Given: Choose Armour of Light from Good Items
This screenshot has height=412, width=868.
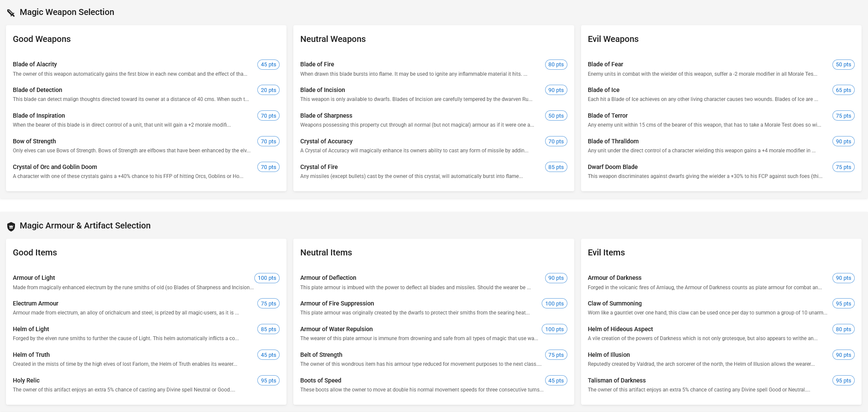Looking at the screenshot, I should point(34,278).
